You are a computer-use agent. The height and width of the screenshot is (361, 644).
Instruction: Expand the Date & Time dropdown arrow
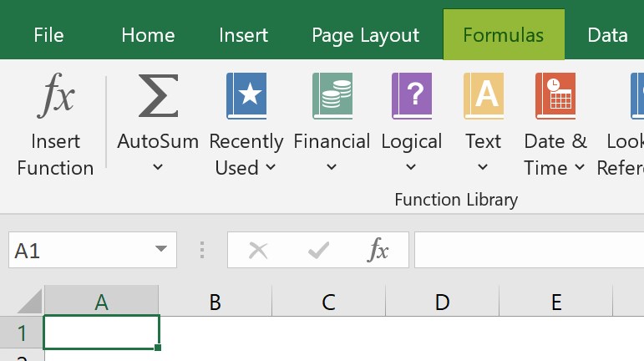coord(580,167)
